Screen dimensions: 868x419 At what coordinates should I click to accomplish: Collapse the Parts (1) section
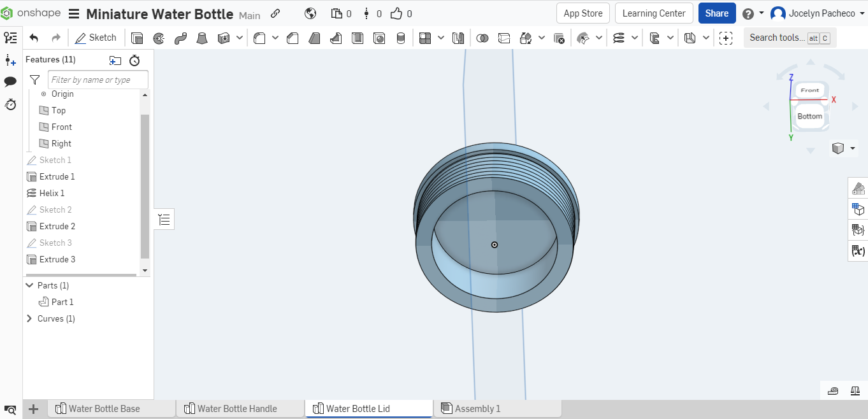(29, 285)
